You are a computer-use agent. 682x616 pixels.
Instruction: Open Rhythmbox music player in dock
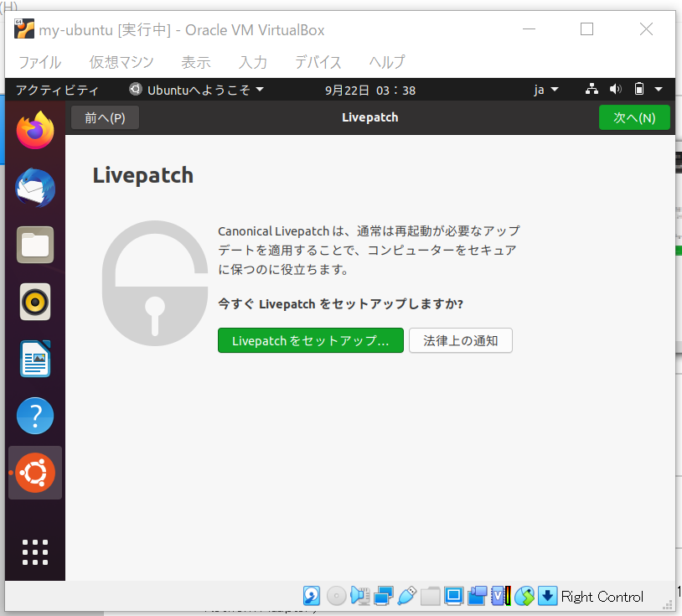point(35,302)
